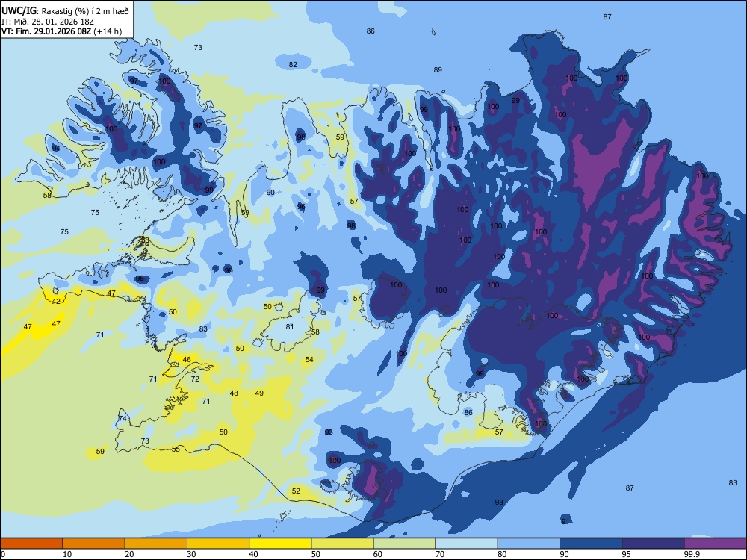The height and width of the screenshot is (560, 747).
Task: Click the humidity value '89' on the map
Action: [x=438, y=69]
